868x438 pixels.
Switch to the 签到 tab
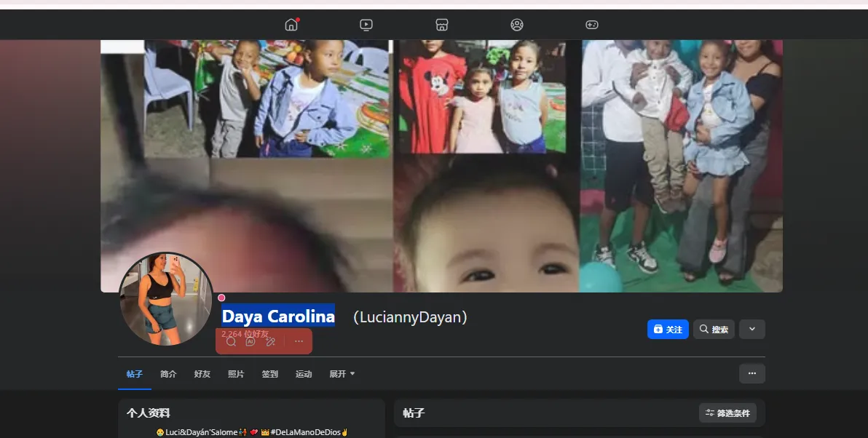269,374
